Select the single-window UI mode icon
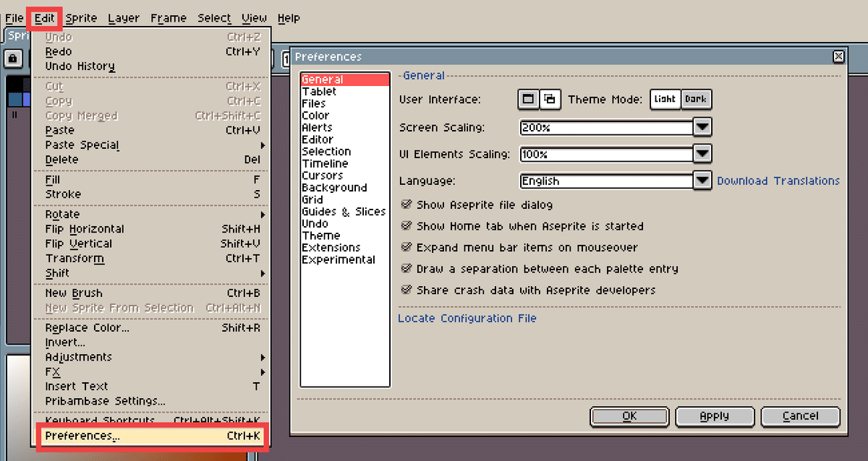The image size is (868, 461). point(527,99)
